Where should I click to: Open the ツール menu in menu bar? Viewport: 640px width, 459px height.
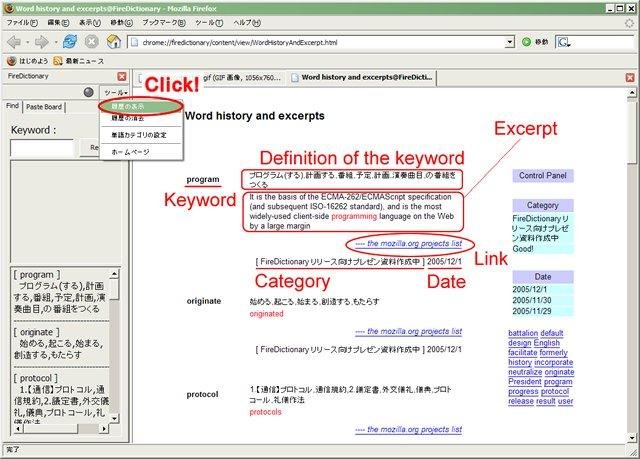point(209,23)
